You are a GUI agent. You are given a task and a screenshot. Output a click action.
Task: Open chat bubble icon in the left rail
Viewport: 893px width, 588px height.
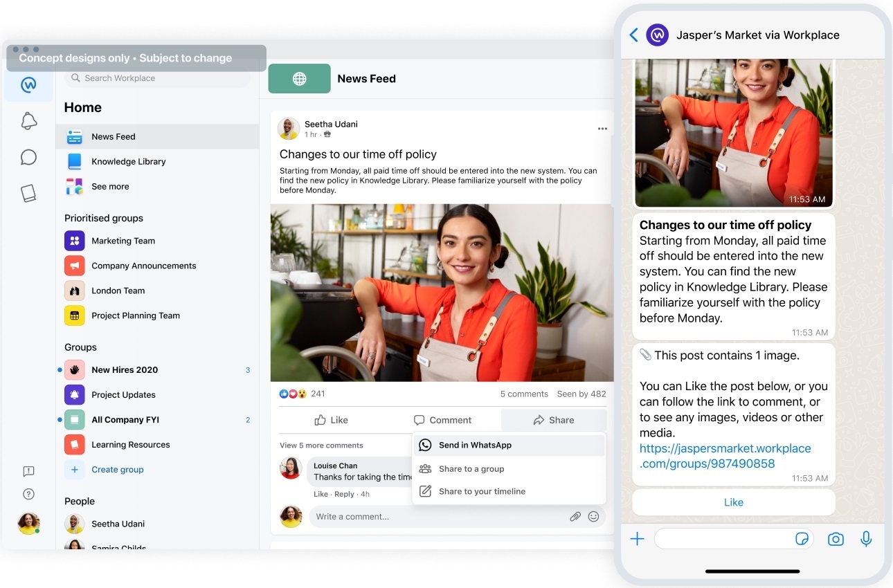click(28, 157)
